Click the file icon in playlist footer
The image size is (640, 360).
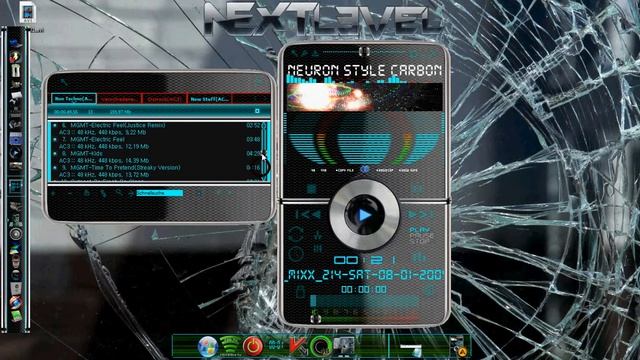[87, 193]
